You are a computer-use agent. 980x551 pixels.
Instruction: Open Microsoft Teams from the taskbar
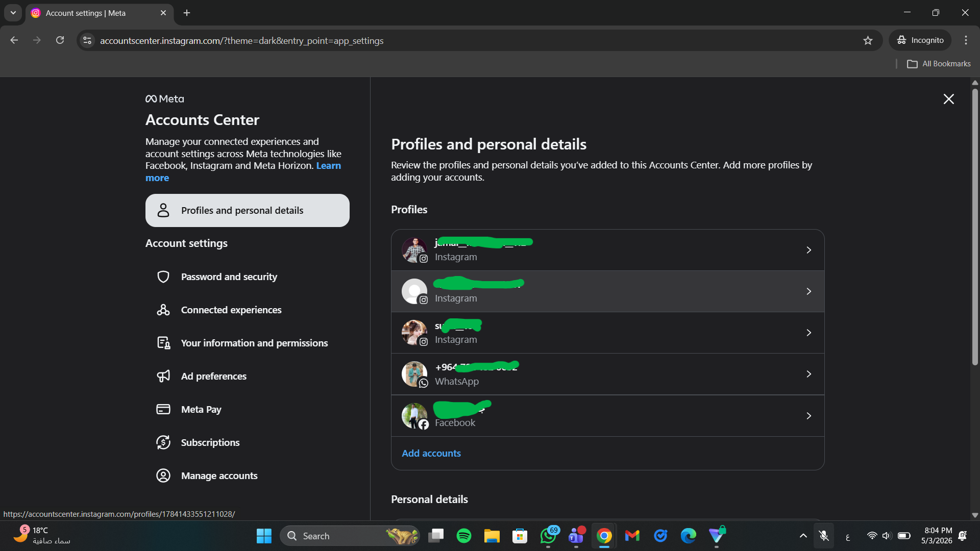click(577, 536)
